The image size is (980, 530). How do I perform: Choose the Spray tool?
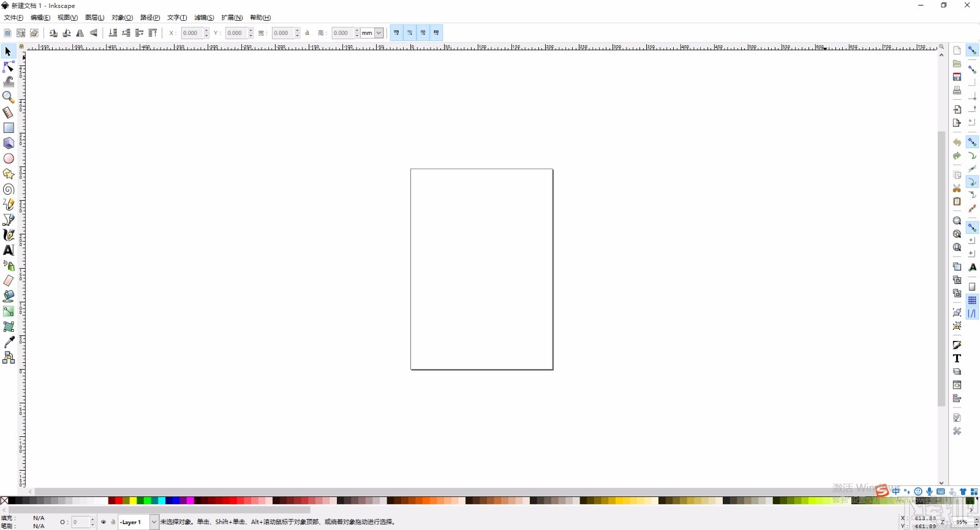[x=9, y=266]
